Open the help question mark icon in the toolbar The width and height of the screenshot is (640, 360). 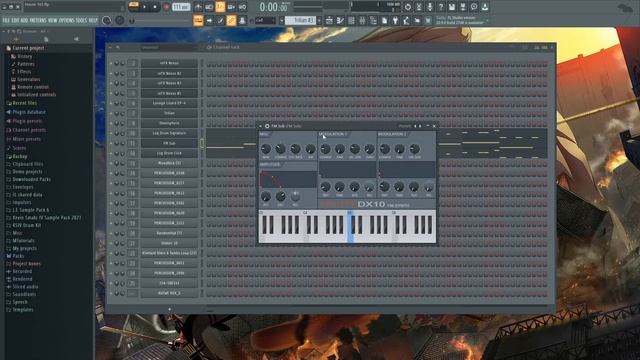(x=441, y=7)
